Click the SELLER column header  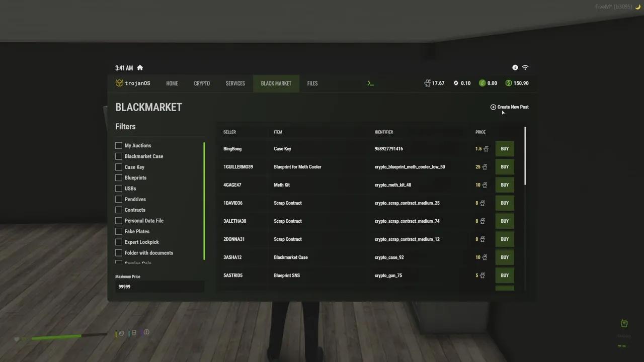click(x=229, y=132)
